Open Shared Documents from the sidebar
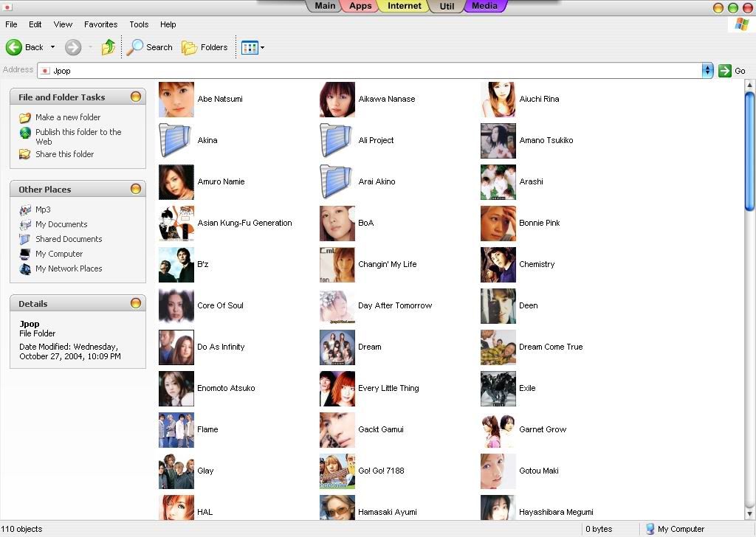Viewport: 756px width, 537px height. [x=69, y=239]
